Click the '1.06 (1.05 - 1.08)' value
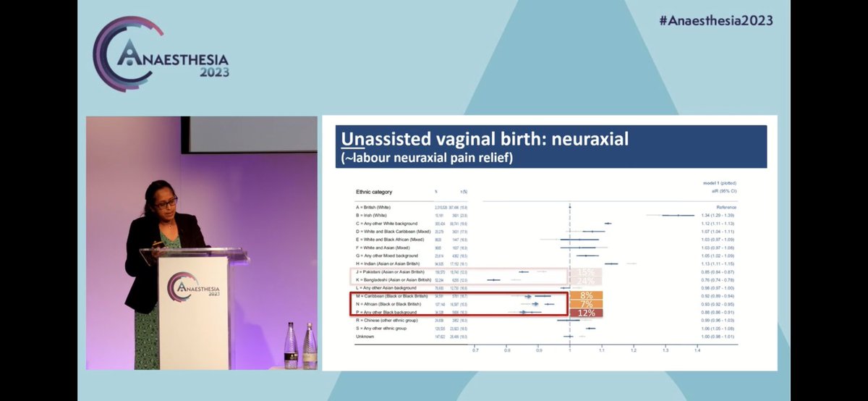The height and width of the screenshot is (401, 868). (x=719, y=329)
